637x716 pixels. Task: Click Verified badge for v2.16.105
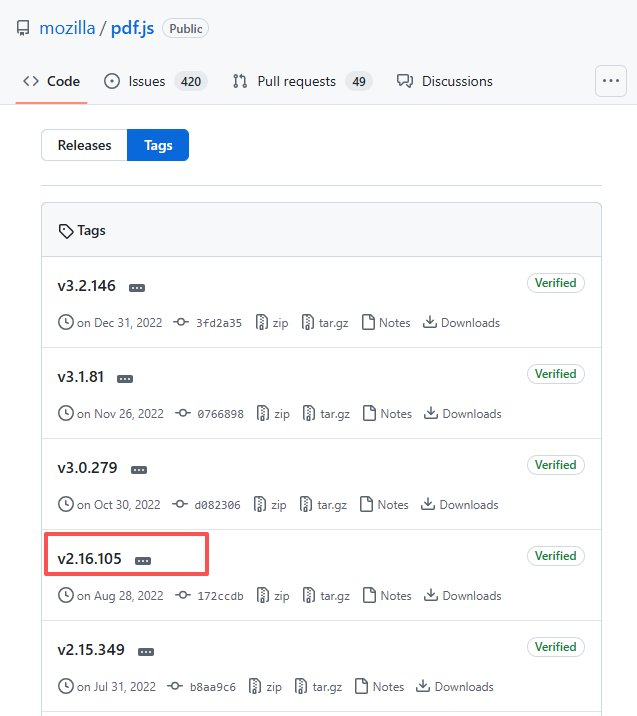point(556,556)
